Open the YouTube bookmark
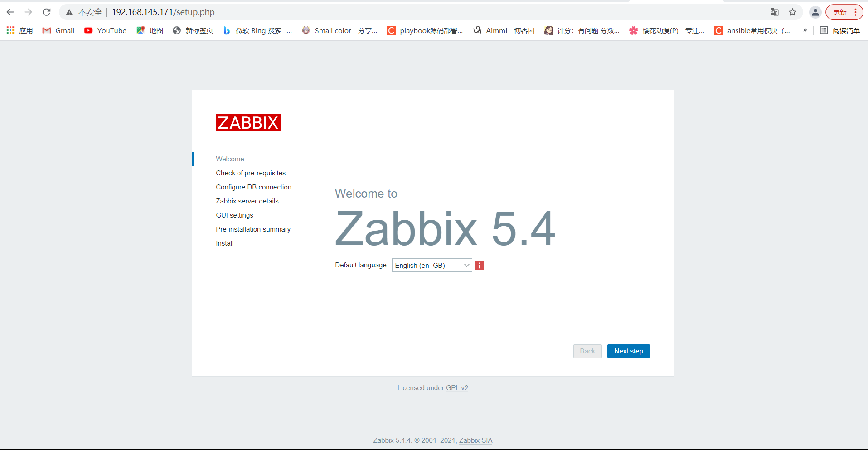The image size is (868, 450). [105, 30]
